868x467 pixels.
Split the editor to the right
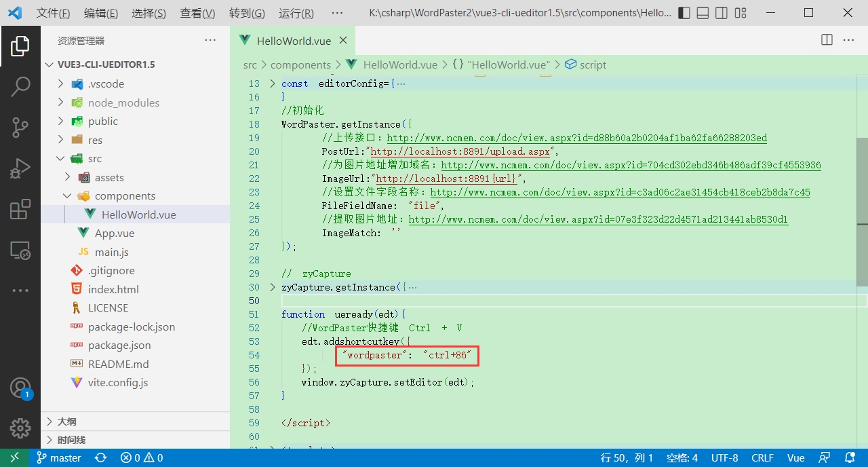click(x=827, y=40)
